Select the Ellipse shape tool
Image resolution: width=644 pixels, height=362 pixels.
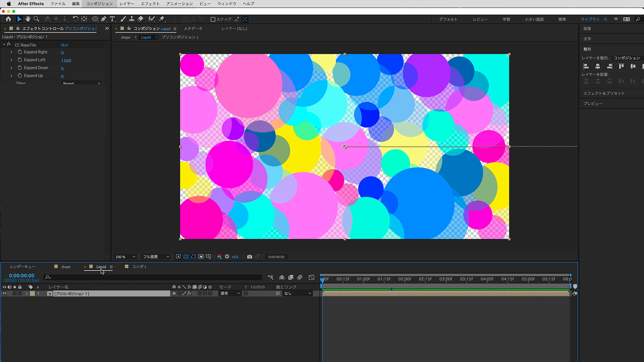95,19
